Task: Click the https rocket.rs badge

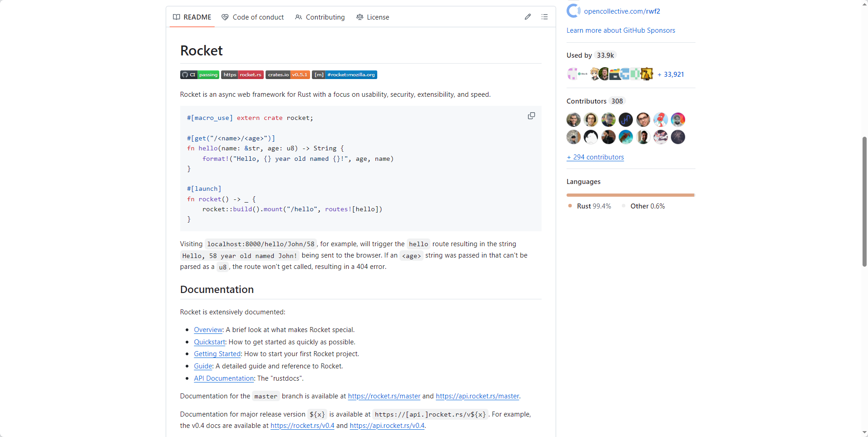Action: point(242,74)
